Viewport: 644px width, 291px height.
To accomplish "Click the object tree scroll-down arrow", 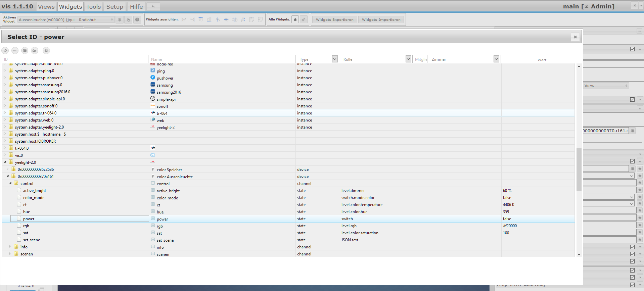I will pos(579,254).
